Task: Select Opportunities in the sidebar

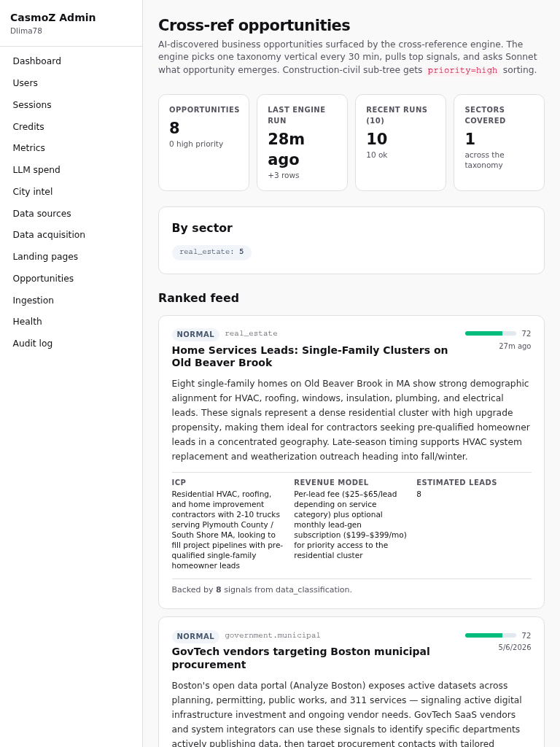Action: point(43,279)
